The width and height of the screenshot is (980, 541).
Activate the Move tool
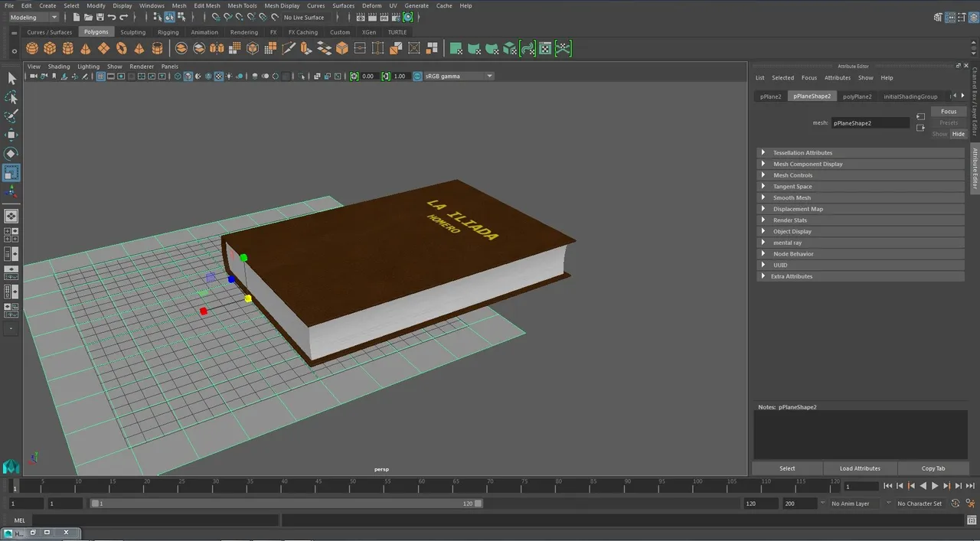[11, 135]
